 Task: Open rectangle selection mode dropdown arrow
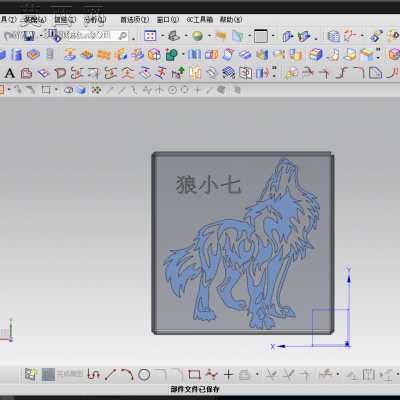pyautogui.click(x=56, y=90)
